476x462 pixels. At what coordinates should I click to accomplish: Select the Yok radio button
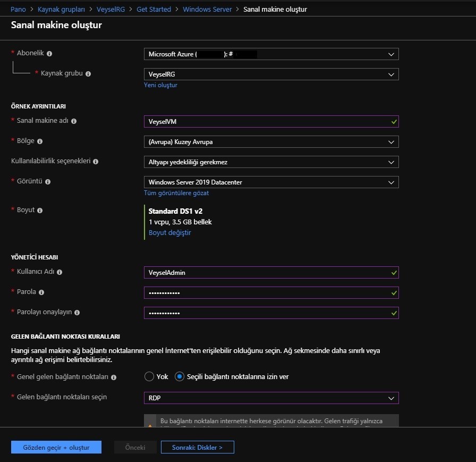[x=149, y=376]
